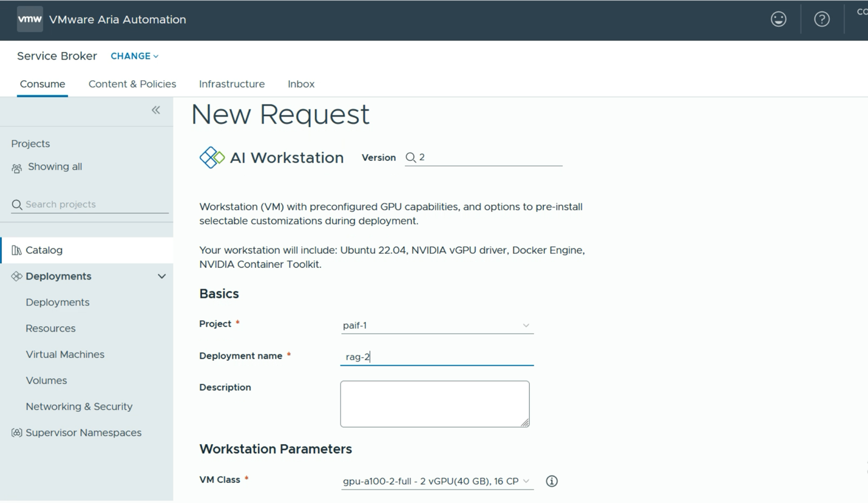Viewport: 868px width, 503px height.
Task: Click the Deployment name field with rag-2
Action: click(x=437, y=357)
